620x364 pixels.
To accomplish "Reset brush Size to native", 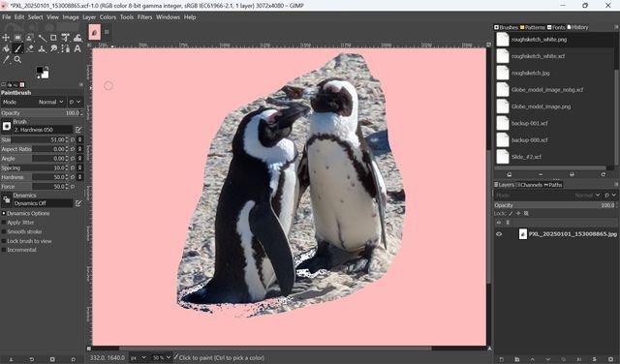I will pyautogui.click(x=73, y=140).
